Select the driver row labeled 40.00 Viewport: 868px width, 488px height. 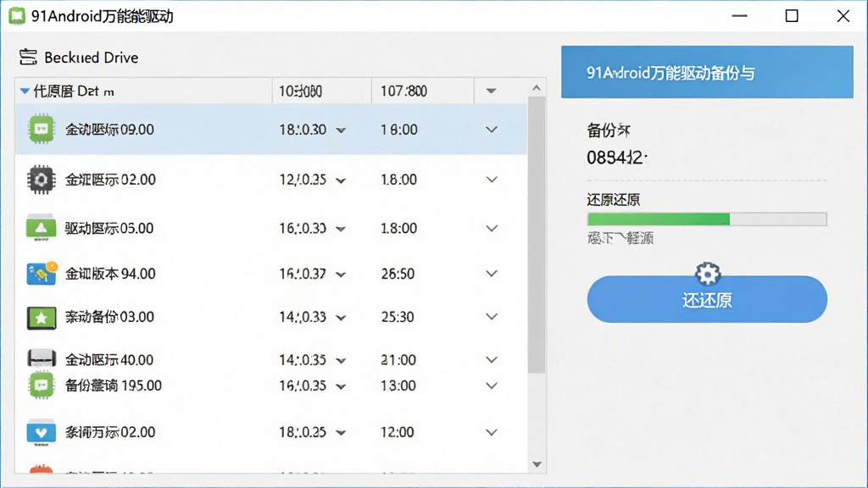pos(271,359)
